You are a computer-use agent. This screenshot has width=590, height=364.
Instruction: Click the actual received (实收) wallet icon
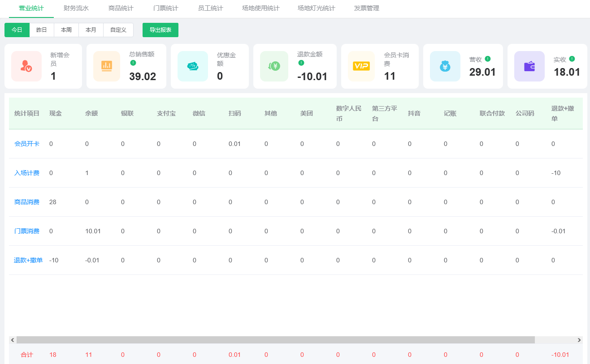(x=529, y=66)
